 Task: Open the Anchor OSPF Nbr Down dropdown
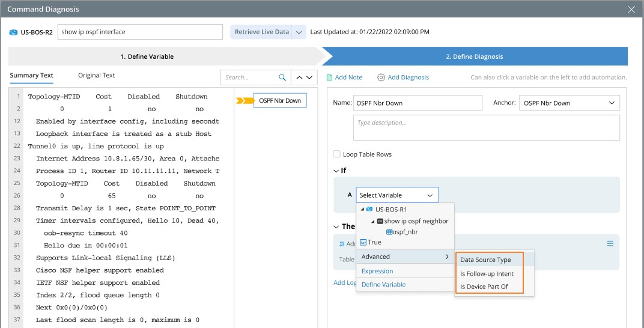(569, 103)
